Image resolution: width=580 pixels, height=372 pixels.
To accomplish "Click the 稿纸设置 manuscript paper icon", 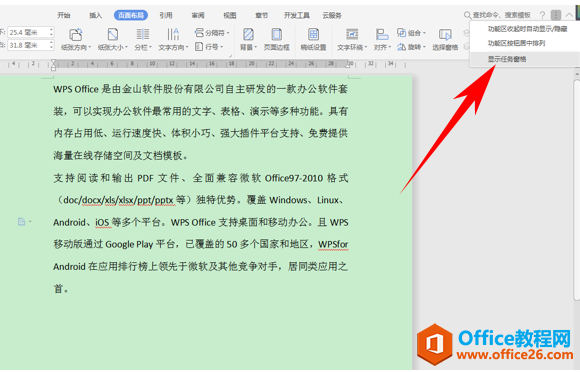I will pyautogui.click(x=313, y=34).
